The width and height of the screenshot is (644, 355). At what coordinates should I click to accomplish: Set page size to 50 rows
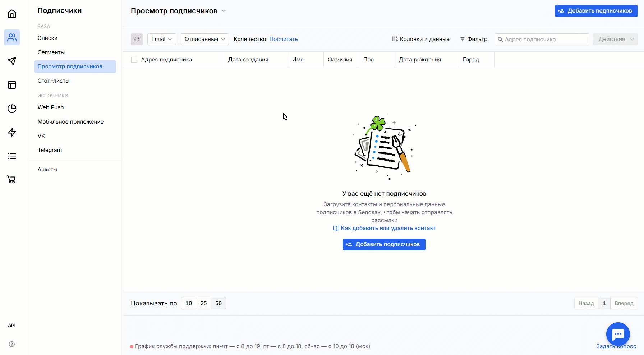click(218, 303)
